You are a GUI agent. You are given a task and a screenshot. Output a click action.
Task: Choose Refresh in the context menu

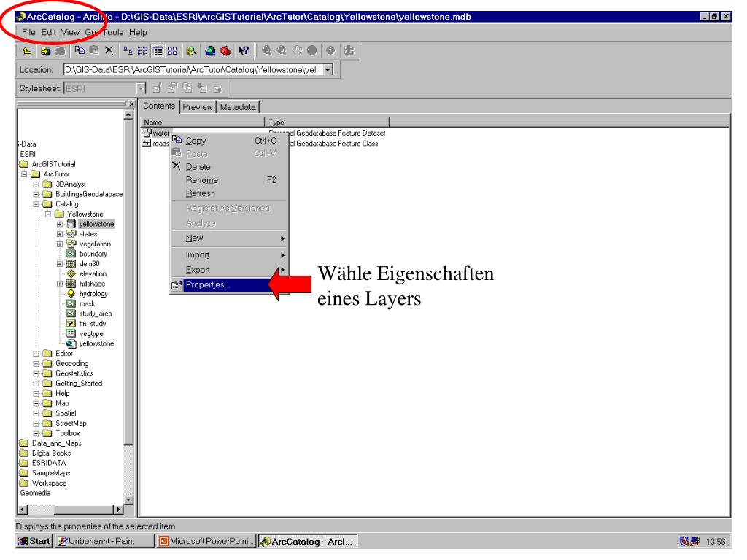(x=230, y=193)
